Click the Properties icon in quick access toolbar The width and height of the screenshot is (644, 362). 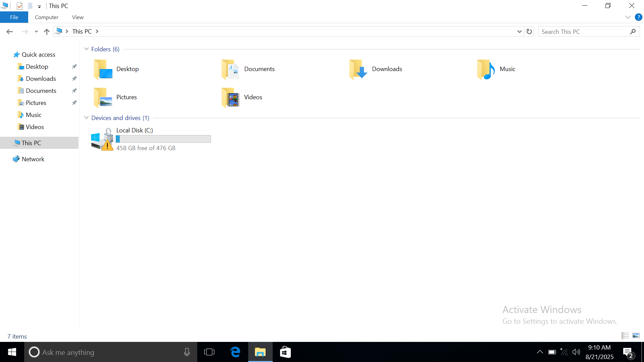19,6
